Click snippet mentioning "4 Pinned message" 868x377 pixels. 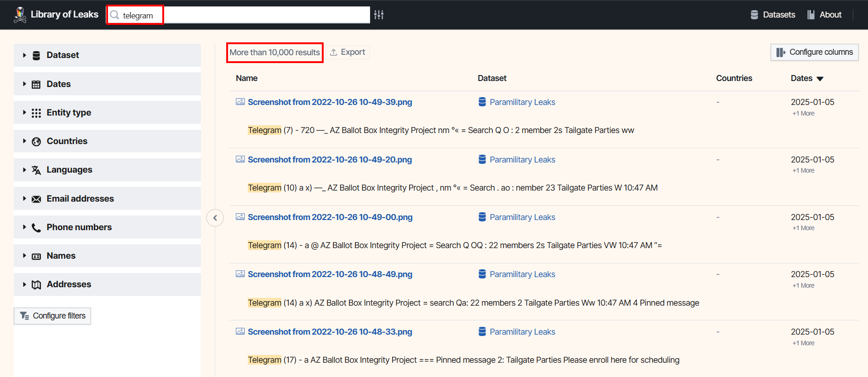point(474,302)
